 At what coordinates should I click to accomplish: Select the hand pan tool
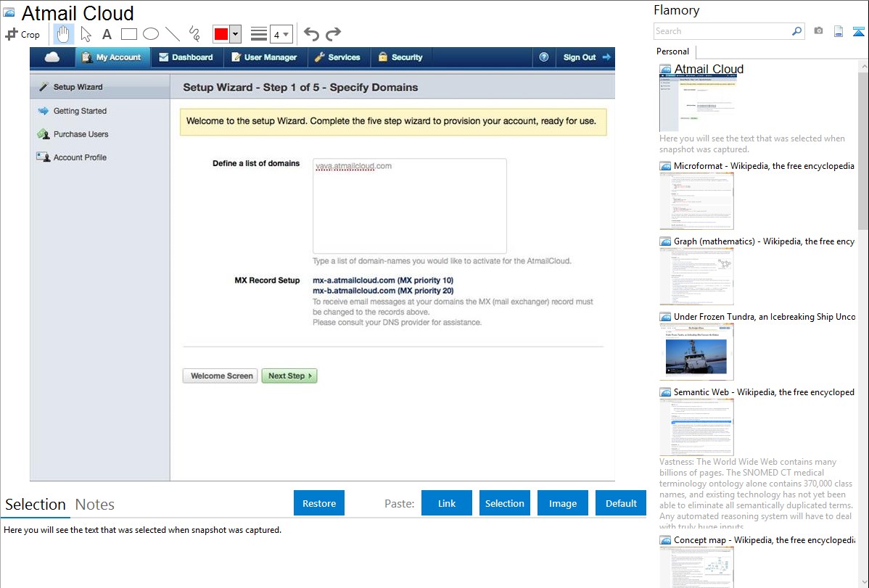point(63,34)
